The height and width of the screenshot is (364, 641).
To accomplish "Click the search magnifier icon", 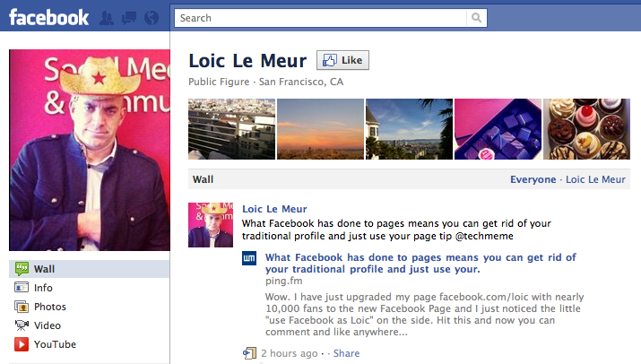I will pos(476,18).
